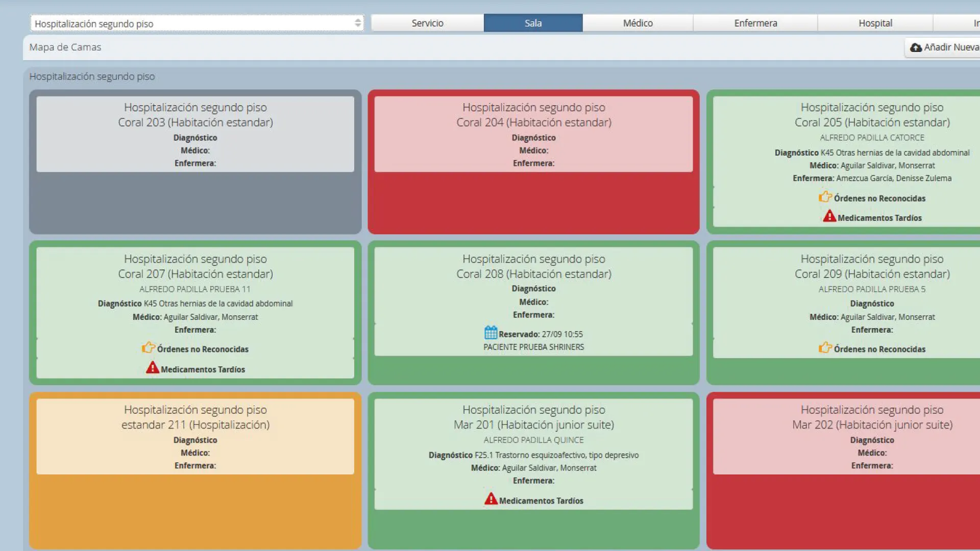Open the Coral 204 bed card
Screen dimensions: 980x551
coord(533,162)
